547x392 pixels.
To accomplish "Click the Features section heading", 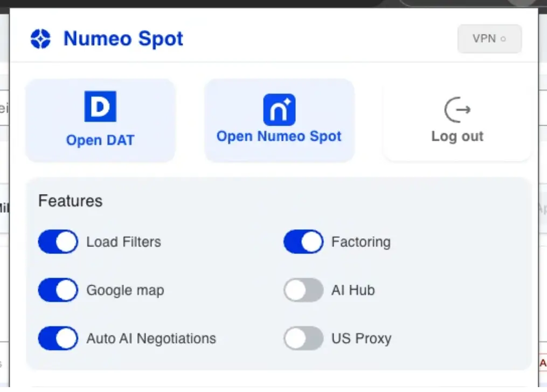I will tap(70, 201).
